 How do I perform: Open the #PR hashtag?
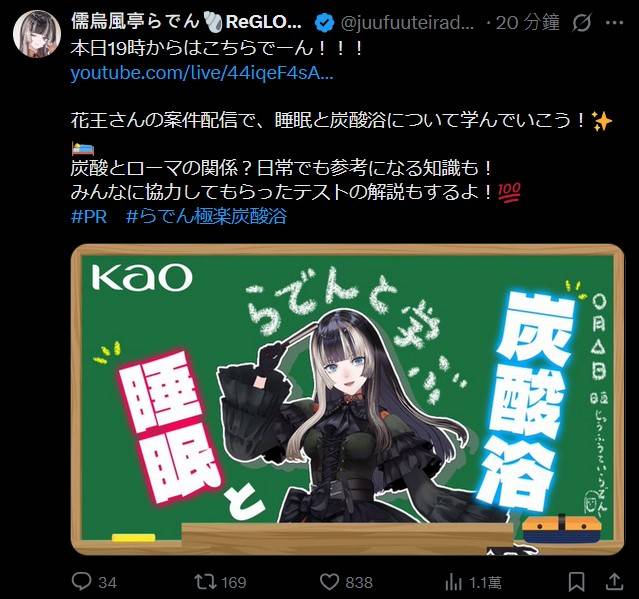[x=89, y=216]
